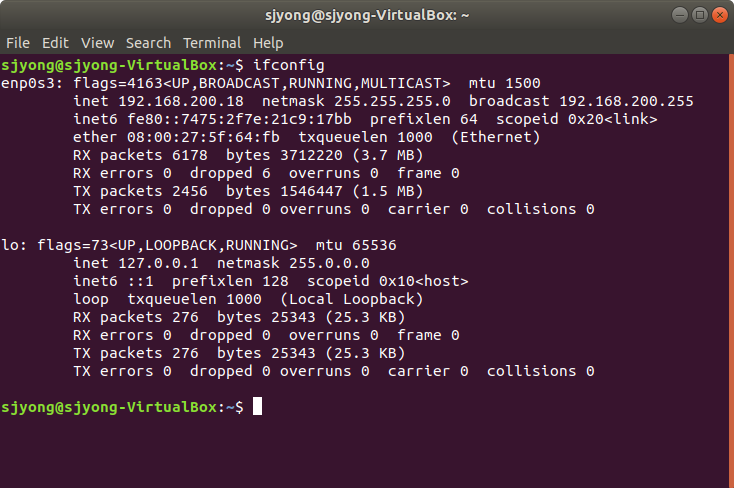The width and height of the screenshot is (734, 488).
Task: Click the MAC address 08:00:27:5f:64:fb
Action: click(203, 137)
